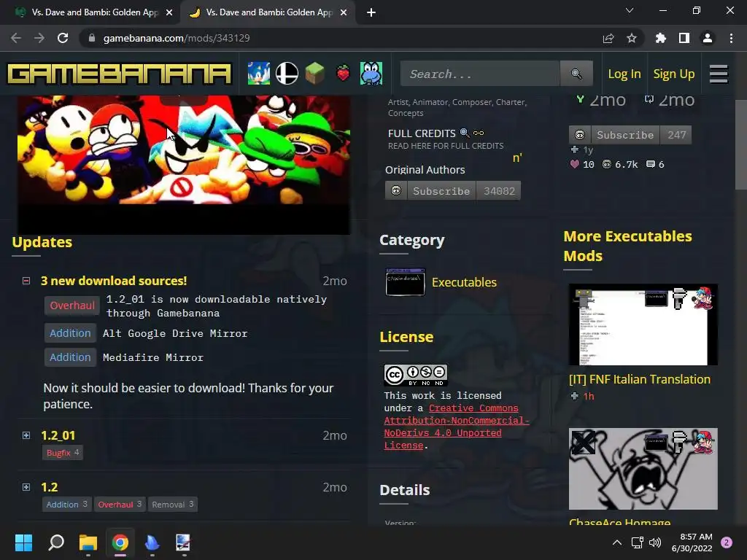Screen dimensions: 747x560
Task: Close the active second browser tab
Action: pyautogui.click(x=344, y=12)
